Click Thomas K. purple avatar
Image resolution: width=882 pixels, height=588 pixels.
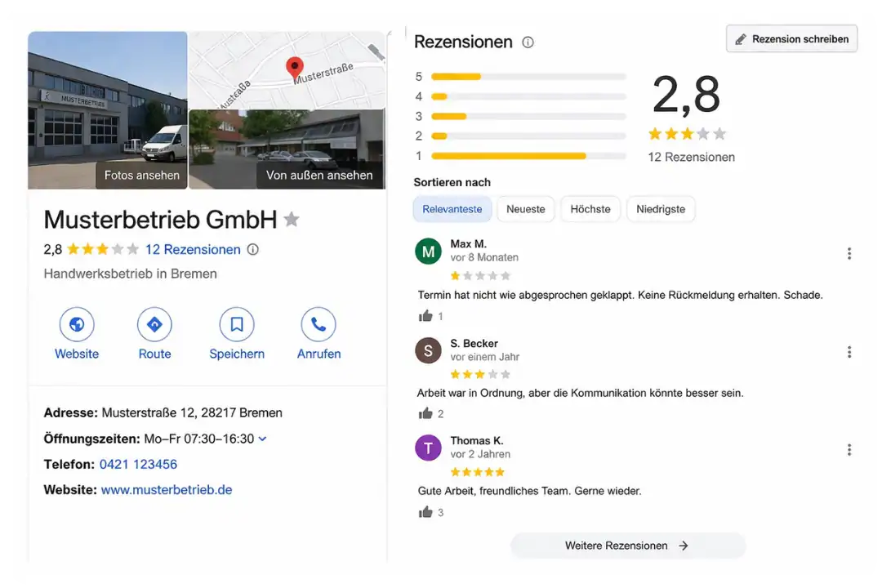[x=428, y=448]
